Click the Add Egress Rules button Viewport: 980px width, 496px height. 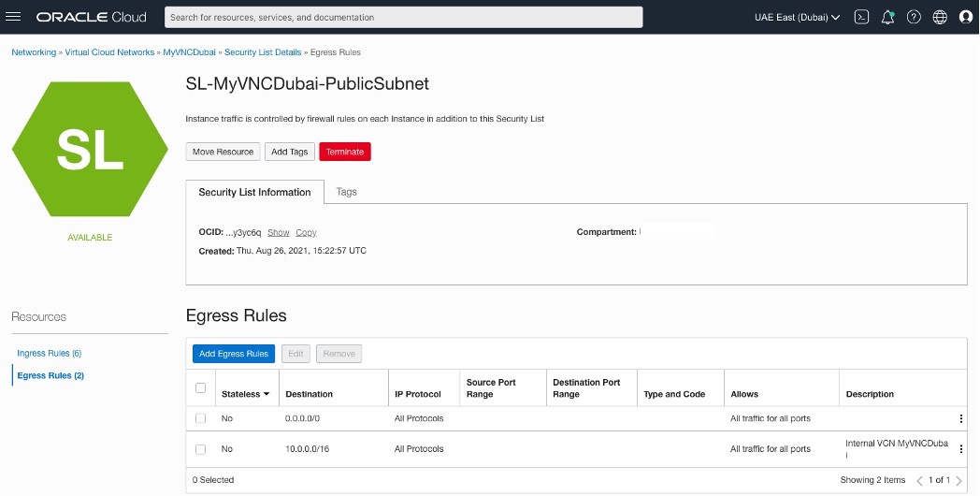tap(234, 354)
